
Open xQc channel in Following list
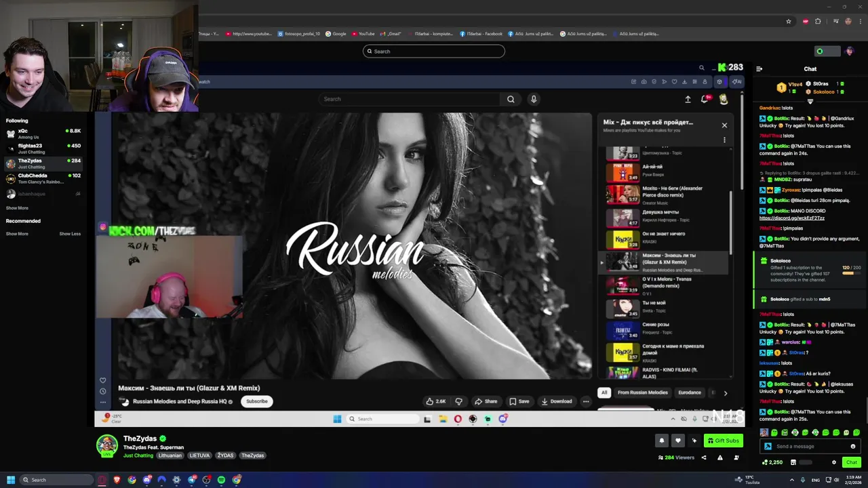(x=43, y=134)
